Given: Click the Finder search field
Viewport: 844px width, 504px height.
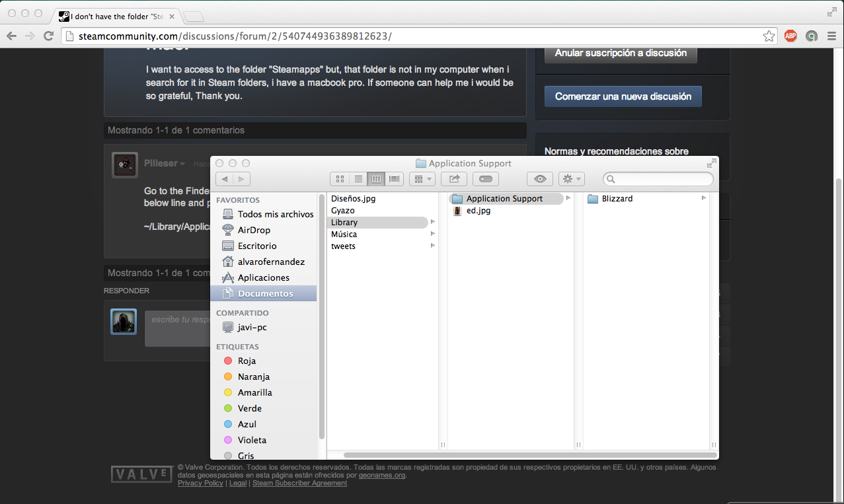Looking at the screenshot, I should point(658,178).
